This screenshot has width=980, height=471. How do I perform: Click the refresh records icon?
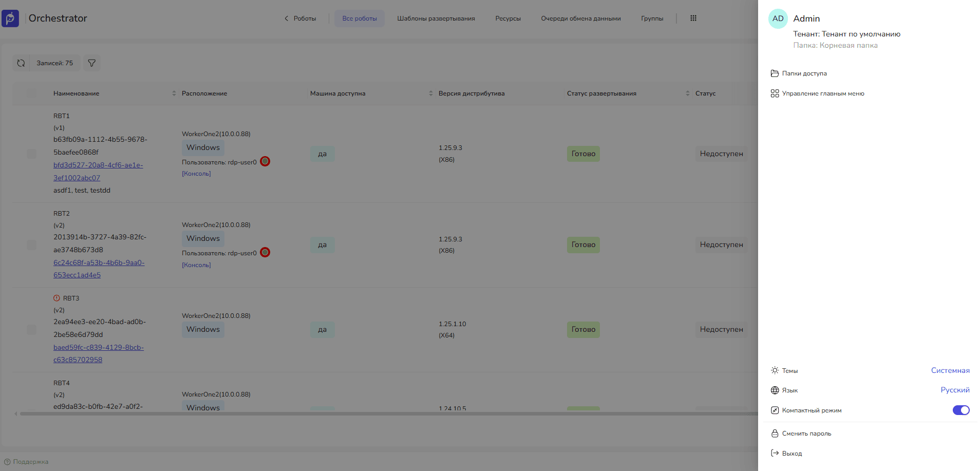pos(21,63)
